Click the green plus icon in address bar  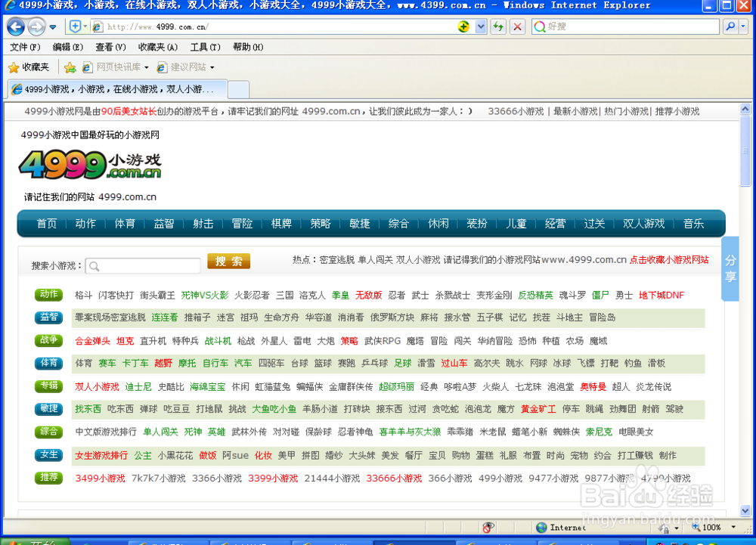tap(463, 26)
